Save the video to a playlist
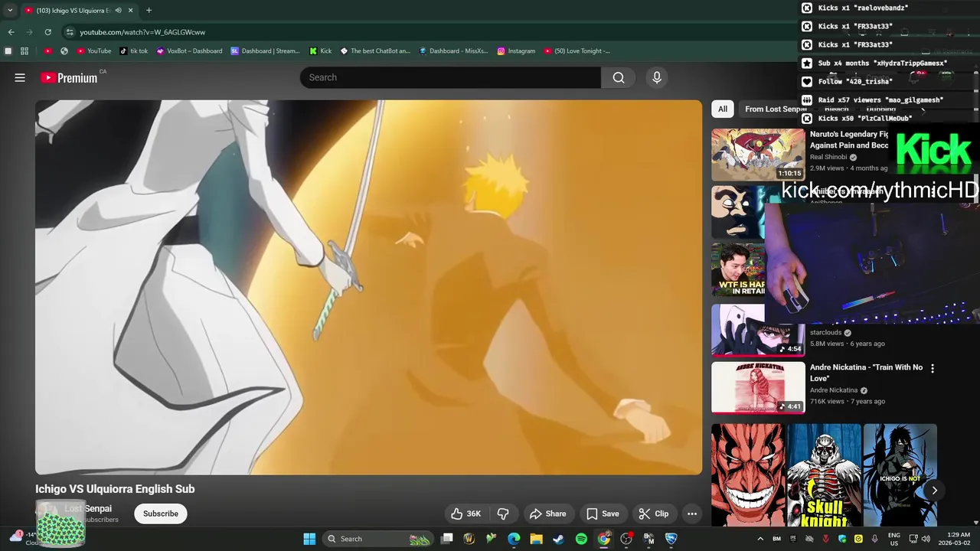Image resolution: width=980 pixels, height=551 pixels. (603, 514)
